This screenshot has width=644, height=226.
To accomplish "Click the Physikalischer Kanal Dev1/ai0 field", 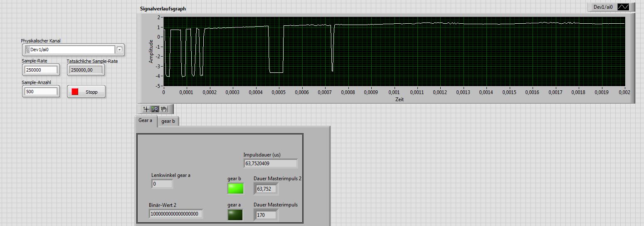I will point(72,50).
